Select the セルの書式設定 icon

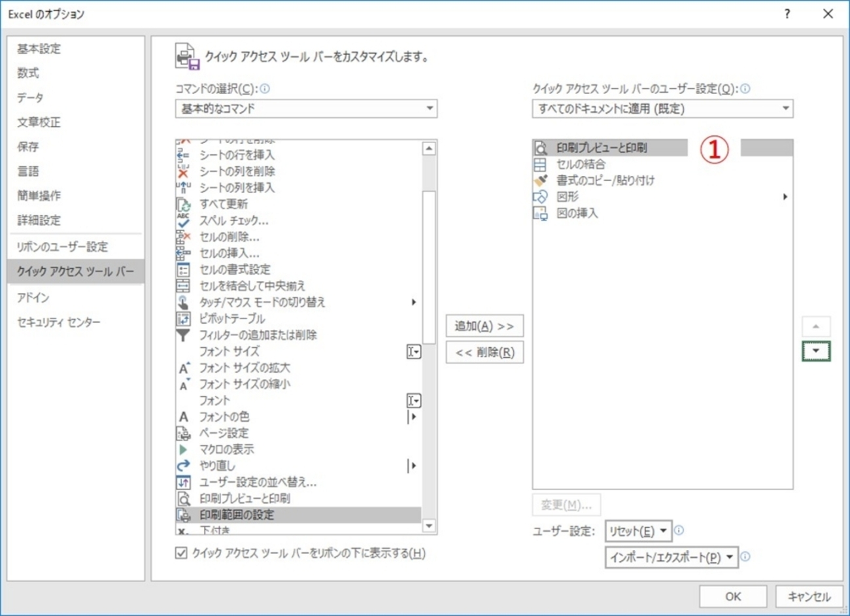pyautogui.click(x=183, y=269)
